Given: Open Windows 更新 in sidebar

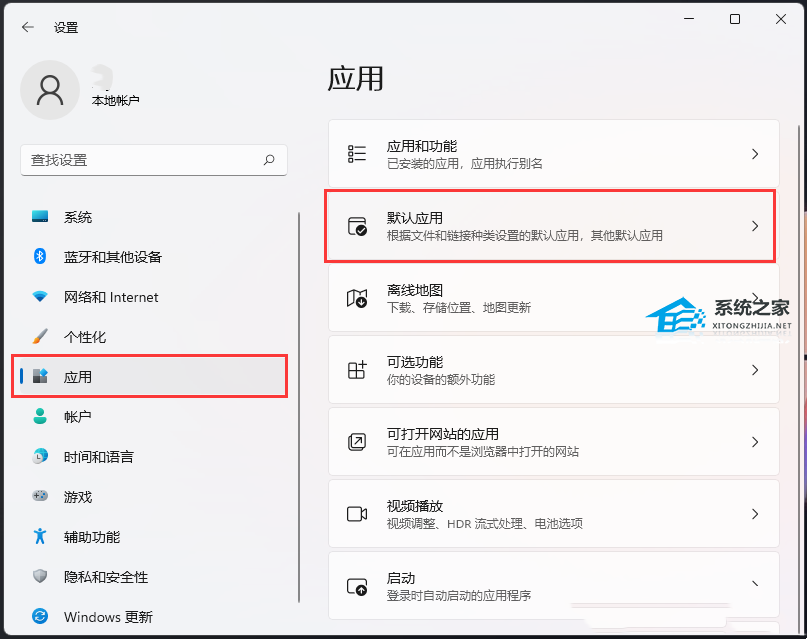Looking at the screenshot, I should tap(153, 616).
